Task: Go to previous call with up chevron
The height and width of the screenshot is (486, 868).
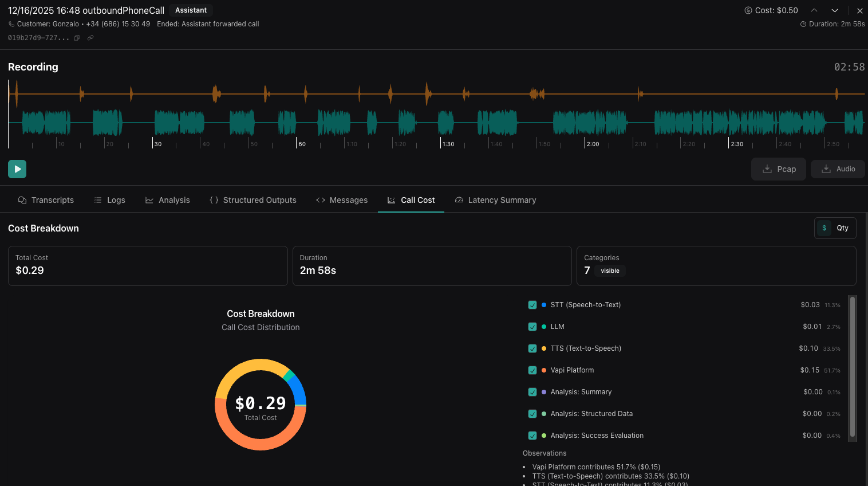Action: (x=814, y=10)
